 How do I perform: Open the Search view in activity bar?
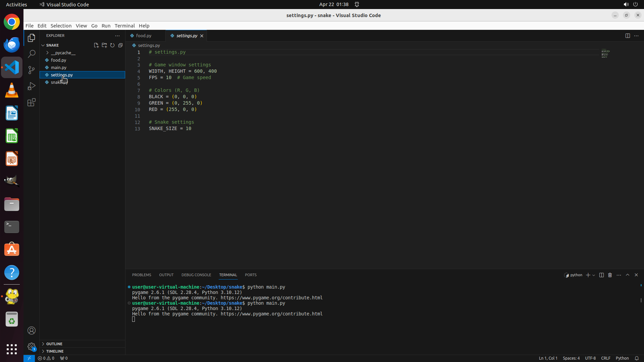click(x=32, y=54)
